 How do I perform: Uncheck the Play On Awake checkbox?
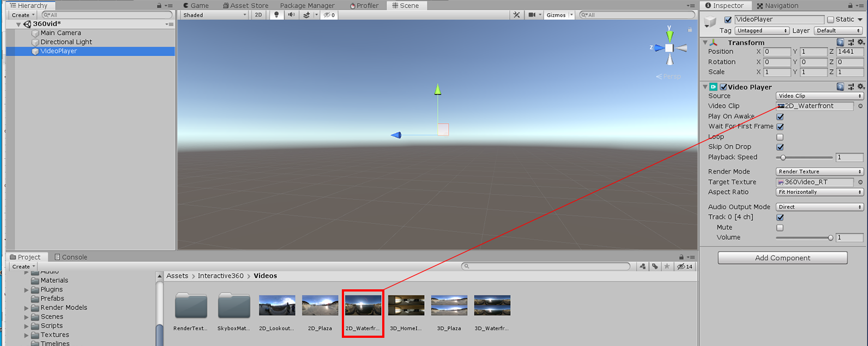coord(780,117)
